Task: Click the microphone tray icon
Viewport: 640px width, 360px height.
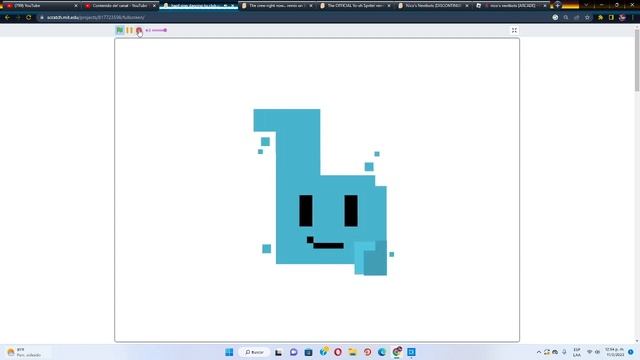Action: [x=564, y=352]
